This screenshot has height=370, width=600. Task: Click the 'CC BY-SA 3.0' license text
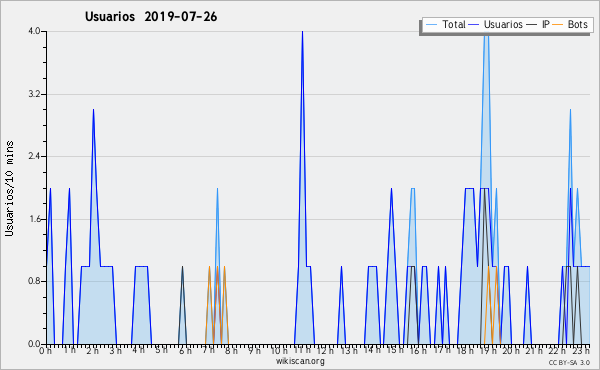(x=569, y=363)
